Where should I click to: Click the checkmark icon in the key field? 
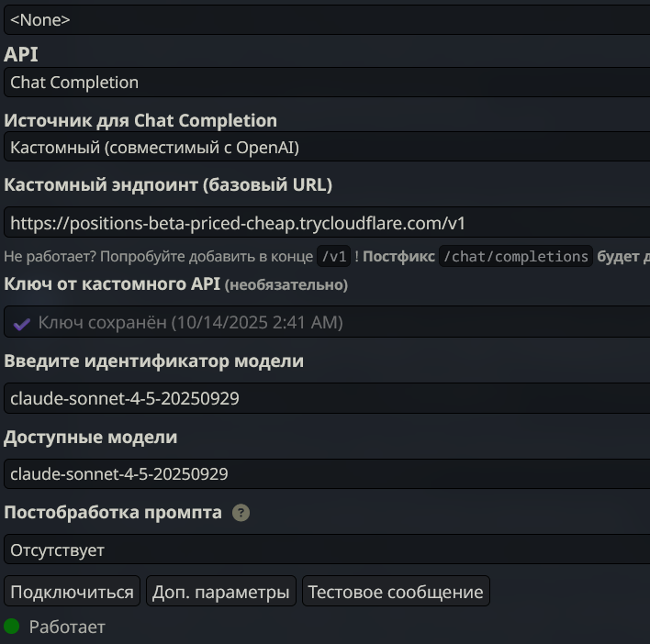click(21, 323)
